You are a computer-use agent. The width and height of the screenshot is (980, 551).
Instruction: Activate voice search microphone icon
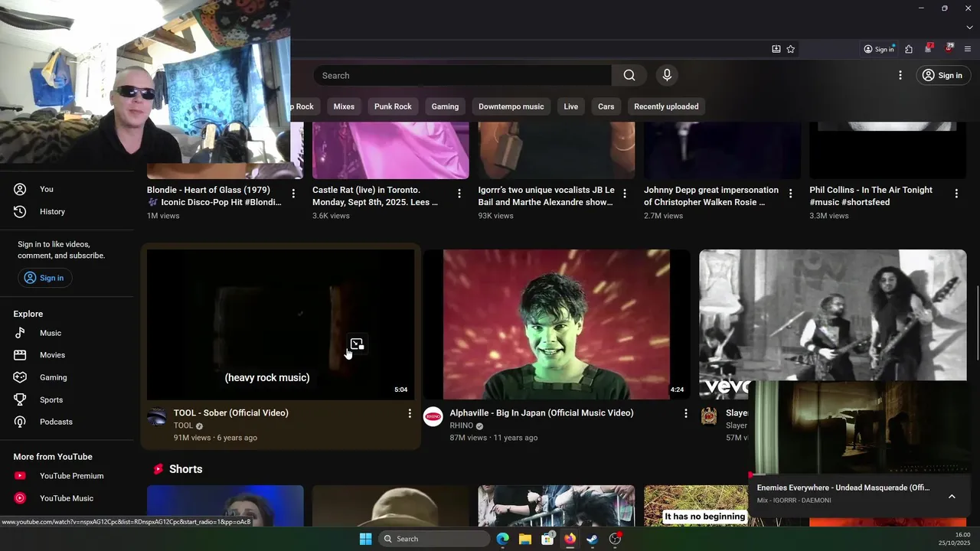point(667,75)
